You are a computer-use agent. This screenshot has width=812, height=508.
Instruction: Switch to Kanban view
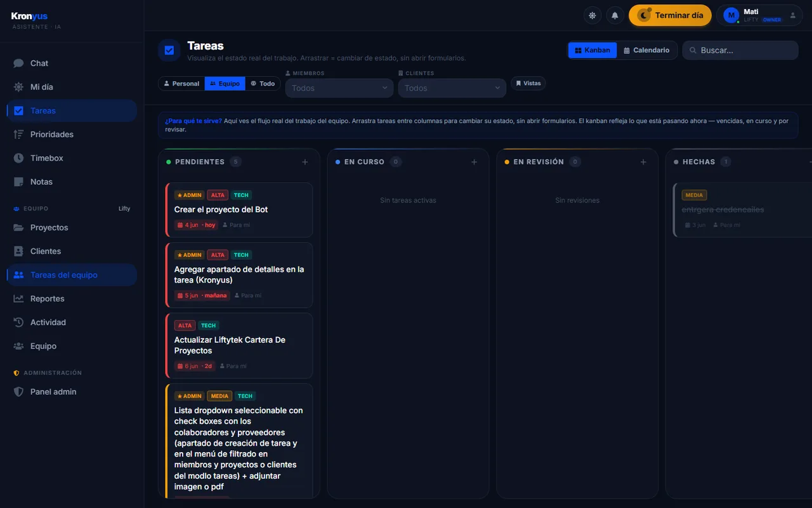593,50
